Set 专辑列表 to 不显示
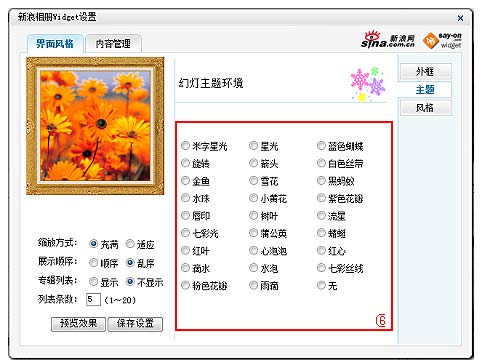This screenshot has height=362, width=482. click(x=130, y=282)
